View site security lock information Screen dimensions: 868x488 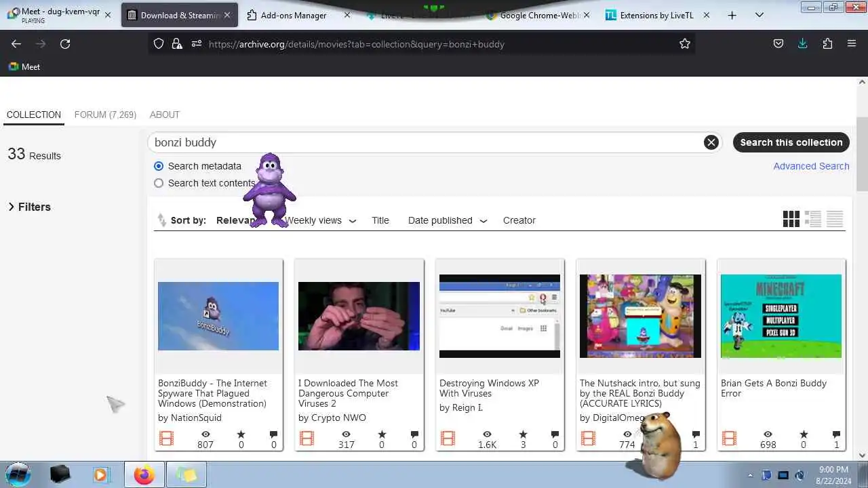point(177,43)
